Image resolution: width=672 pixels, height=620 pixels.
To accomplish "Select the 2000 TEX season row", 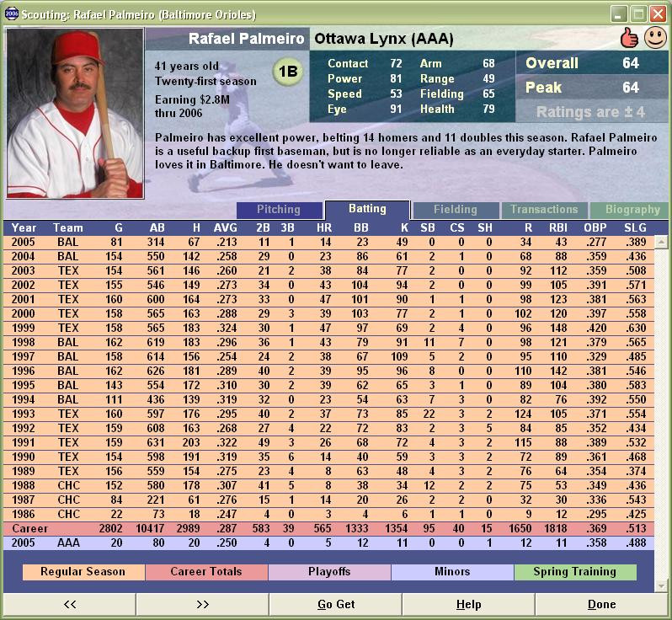I will (x=328, y=314).
